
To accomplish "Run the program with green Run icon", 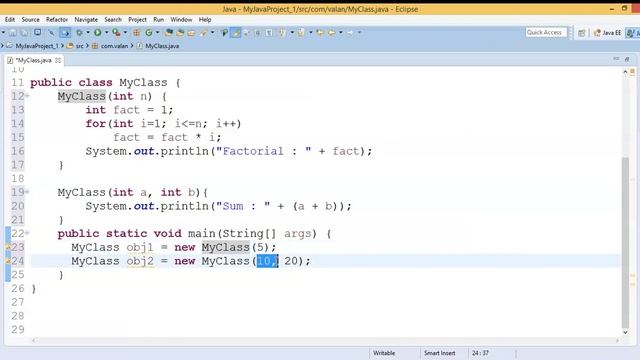I will pyautogui.click(x=97, y=32).
